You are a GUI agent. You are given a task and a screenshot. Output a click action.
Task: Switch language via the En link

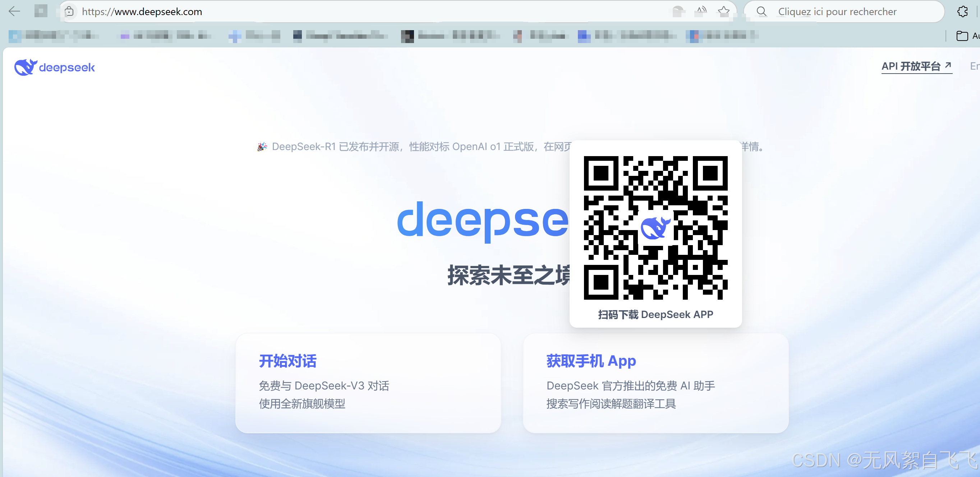coord(974,66)
